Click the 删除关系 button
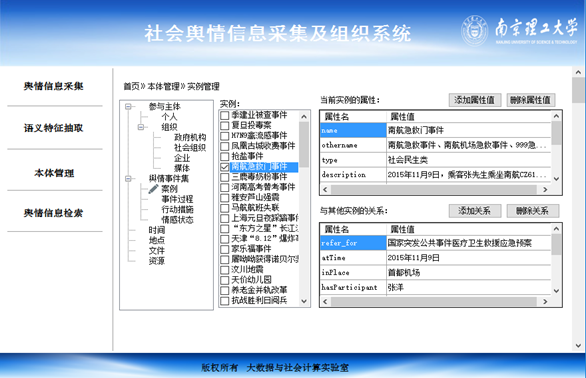 533,211
